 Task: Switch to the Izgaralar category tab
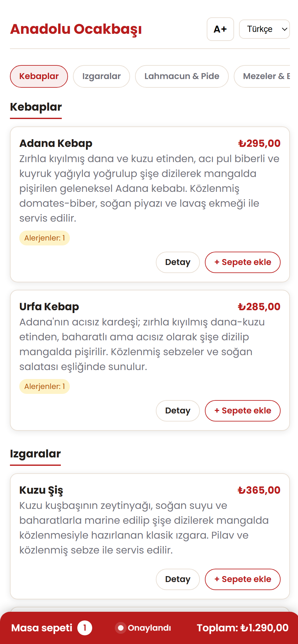point(102,76)
